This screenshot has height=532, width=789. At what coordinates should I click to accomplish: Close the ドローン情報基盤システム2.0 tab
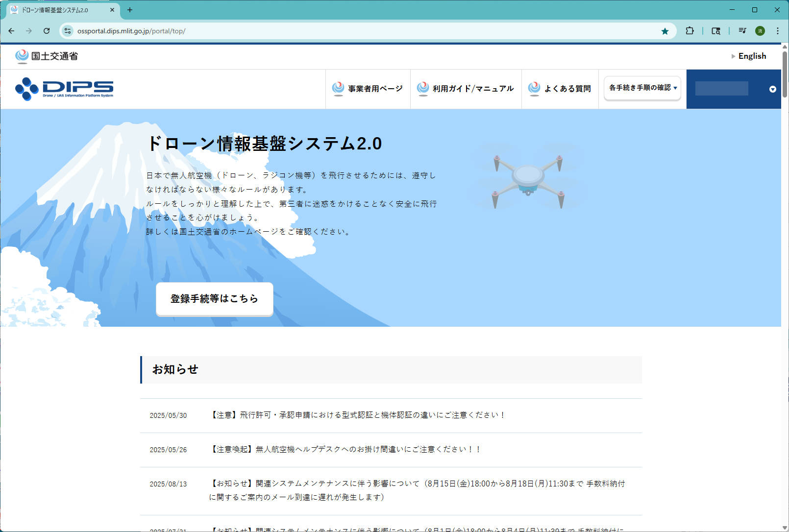click(x=112, y=10)
